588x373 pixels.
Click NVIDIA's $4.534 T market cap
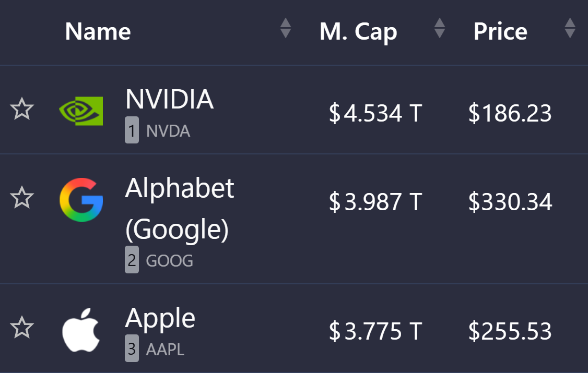click(375, 113)
